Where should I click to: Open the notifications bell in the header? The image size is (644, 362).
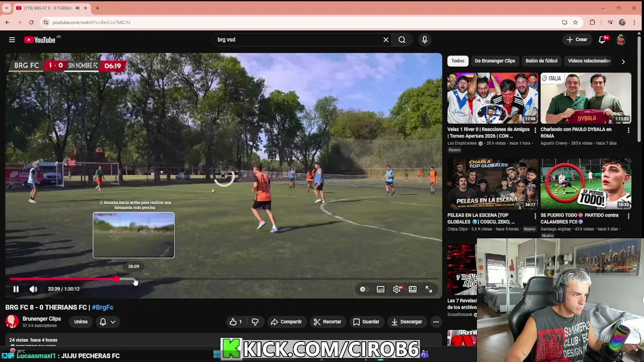pos(602,40)
